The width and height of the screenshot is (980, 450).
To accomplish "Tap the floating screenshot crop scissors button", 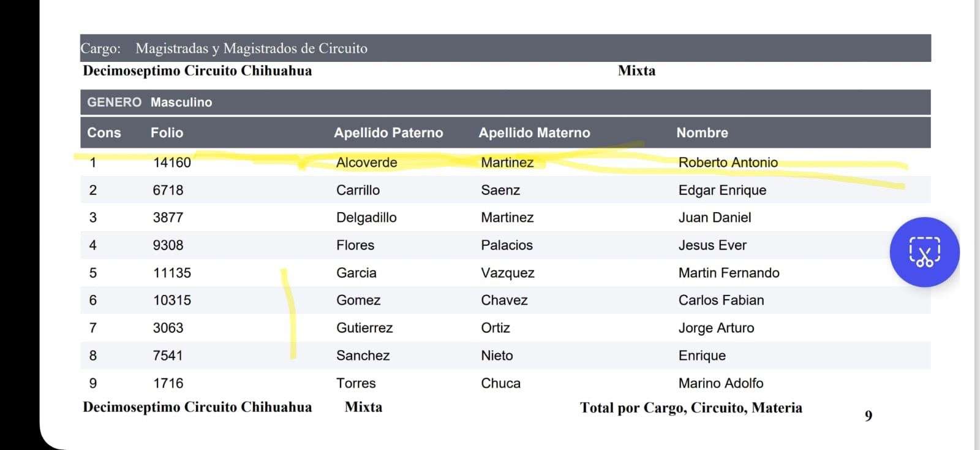I will 924,252.
